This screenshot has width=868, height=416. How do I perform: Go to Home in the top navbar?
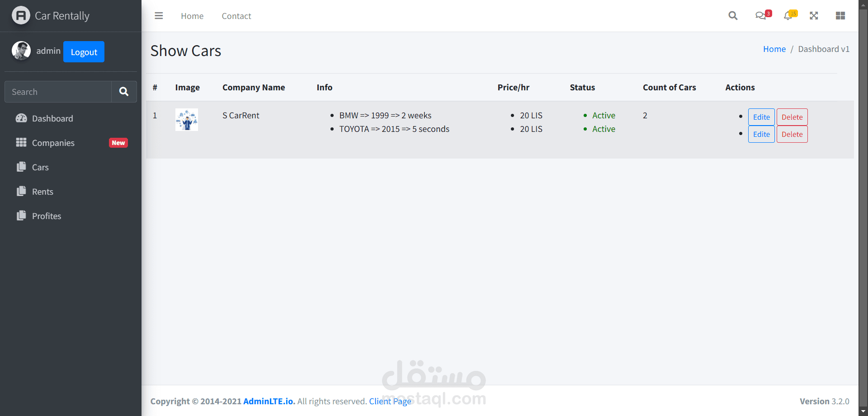click(x=192, y=16)
